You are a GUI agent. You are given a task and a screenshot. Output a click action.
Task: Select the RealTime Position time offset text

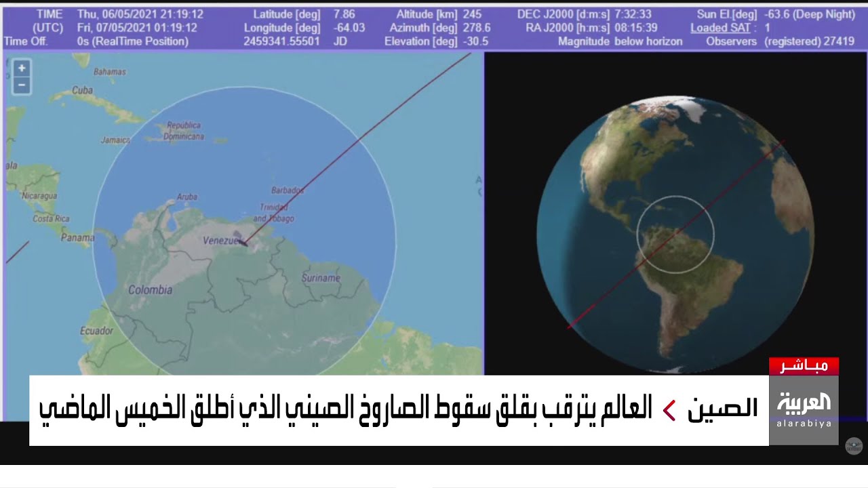pyautogui.click(x=133, y=41)
